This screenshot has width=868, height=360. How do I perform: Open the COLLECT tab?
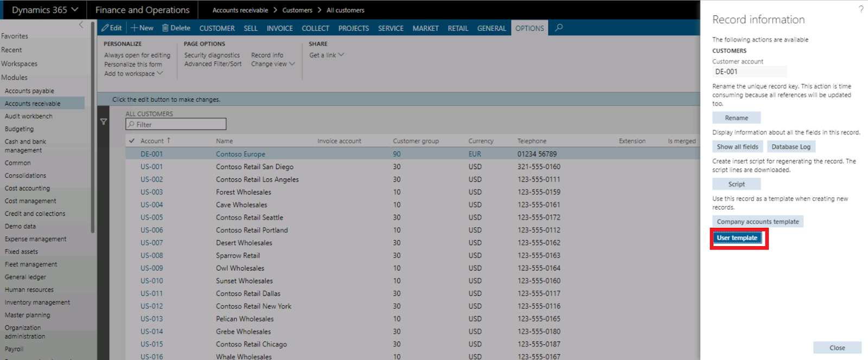(x=316, y=28)
